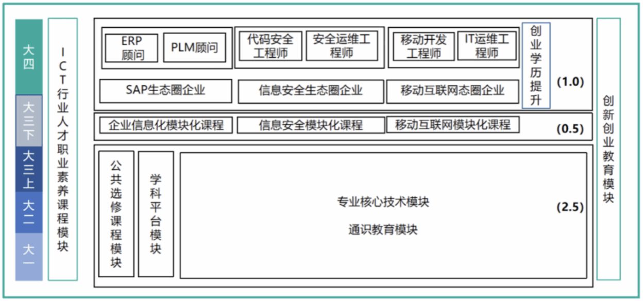Click the (0.5) credit label
The image size is (644, 301).
tap(570, 129)
